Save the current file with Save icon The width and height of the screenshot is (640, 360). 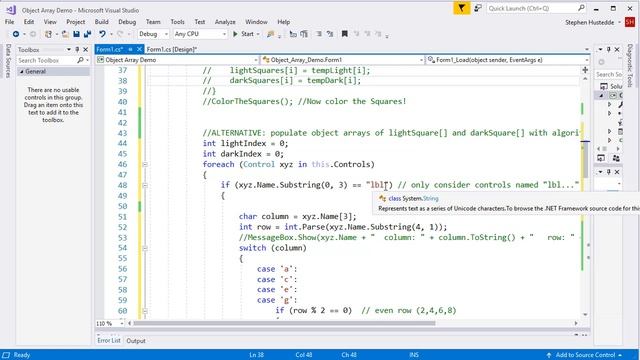[x=76, y=34]
